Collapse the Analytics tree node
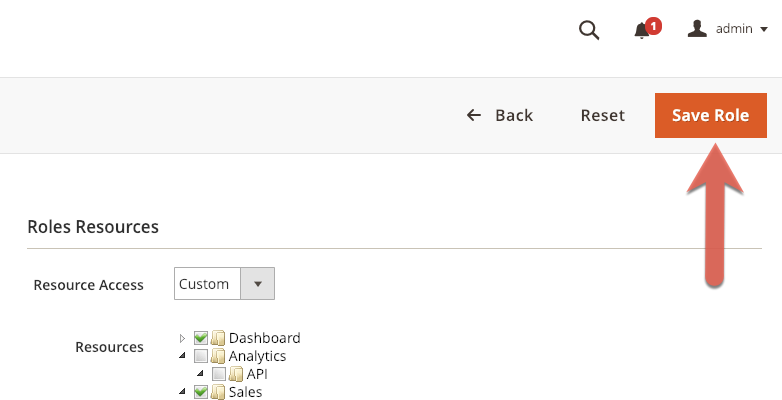Screen dimensions: 782x400 [x=183, y=356]
